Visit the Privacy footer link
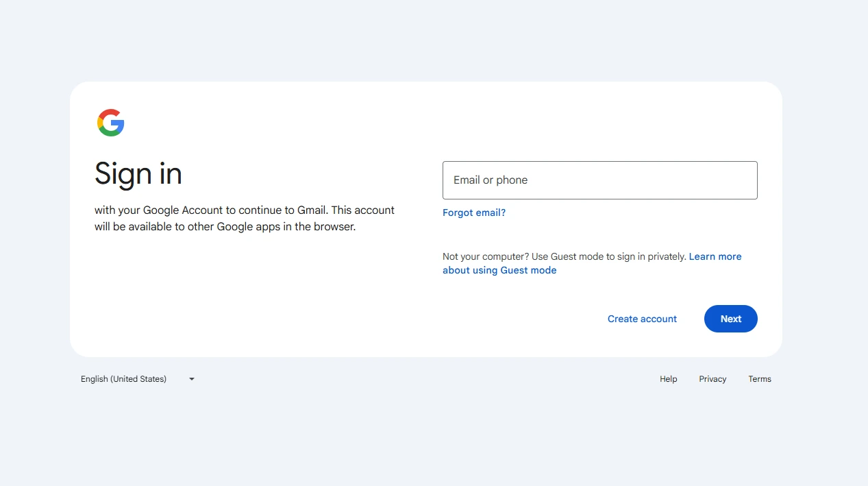This screenshot has width=868, height=486. (x=712, y=379)
